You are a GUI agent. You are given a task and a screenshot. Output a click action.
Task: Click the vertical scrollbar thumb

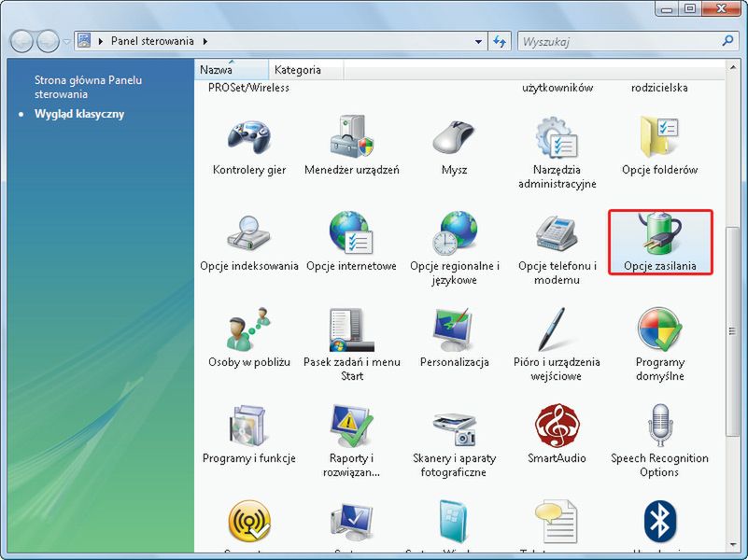tap(733, 330)
